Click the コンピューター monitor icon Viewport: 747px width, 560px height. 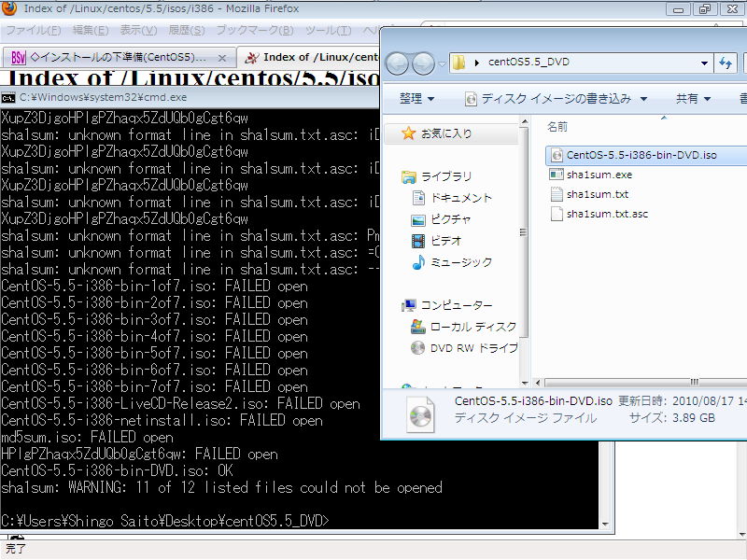(408, 305)
